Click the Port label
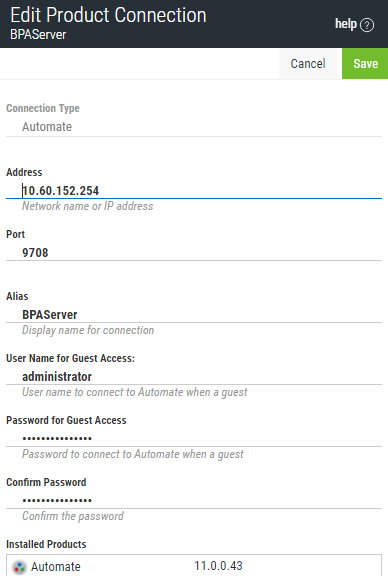Image resolution: width=388 pixels, height=576 pixels. [15, 234]
